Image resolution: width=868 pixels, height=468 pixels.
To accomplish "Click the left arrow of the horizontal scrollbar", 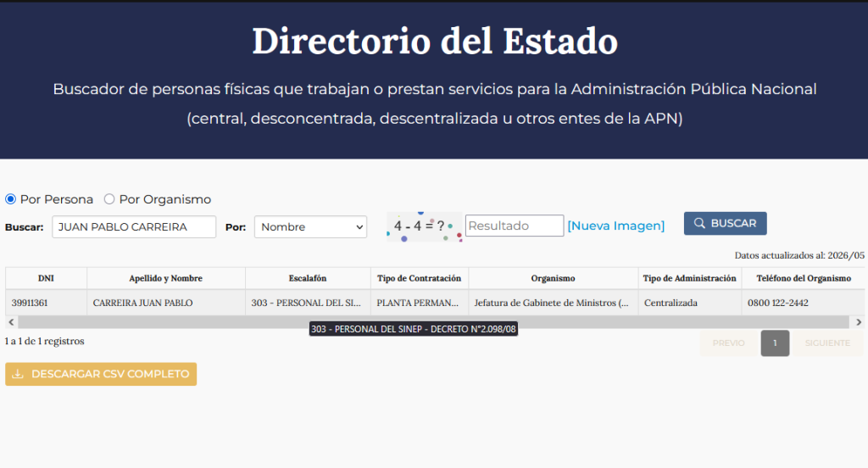I will click(x=11, y=322).
